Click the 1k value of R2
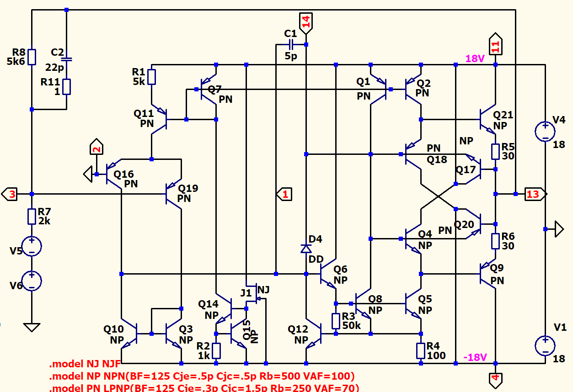The image size is (573, 392). point(203,355)
